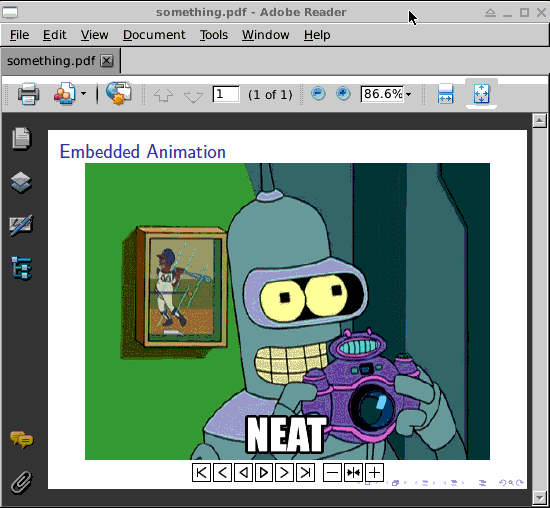This screenshot has width=550, height=508.
Task: Click the create PDF online globe icon
Action: click(119, 93)
